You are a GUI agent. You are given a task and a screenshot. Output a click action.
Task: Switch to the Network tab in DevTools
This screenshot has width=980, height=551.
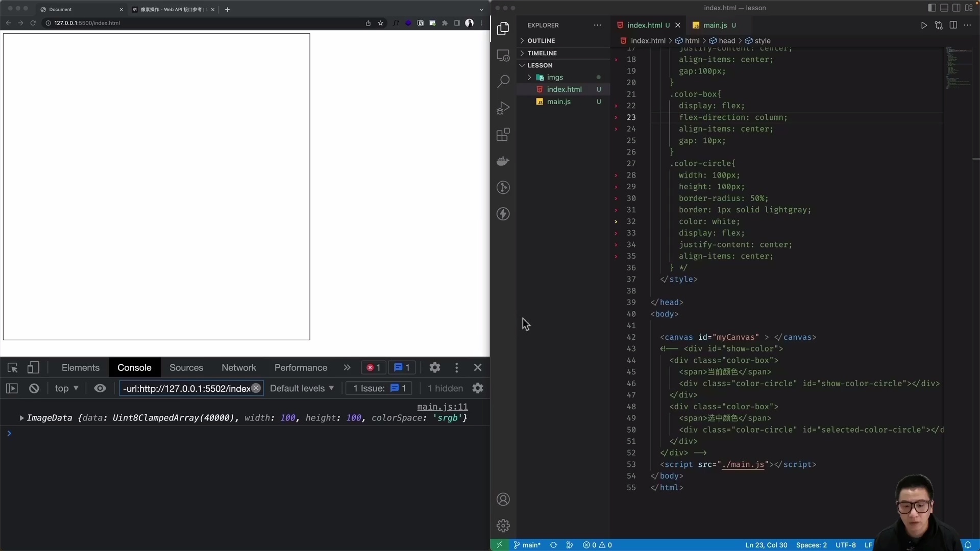[238, 367]
